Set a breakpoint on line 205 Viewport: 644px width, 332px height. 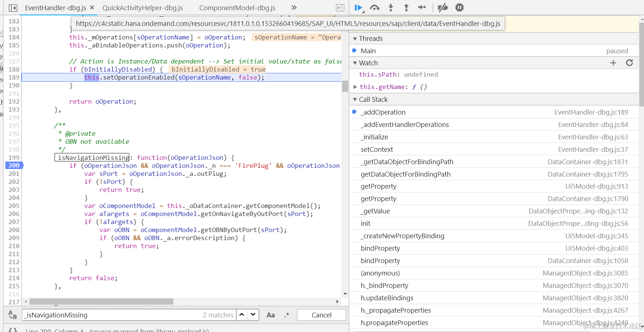pos(14,206)
